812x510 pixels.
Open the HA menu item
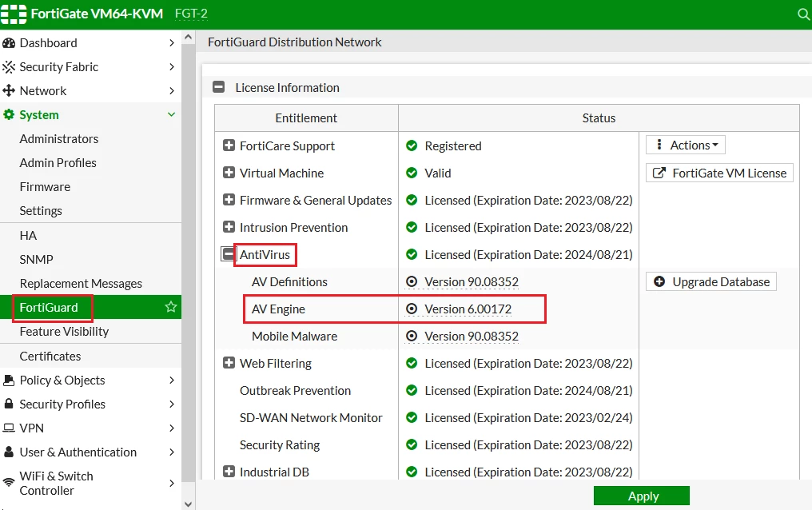point(28,236)
